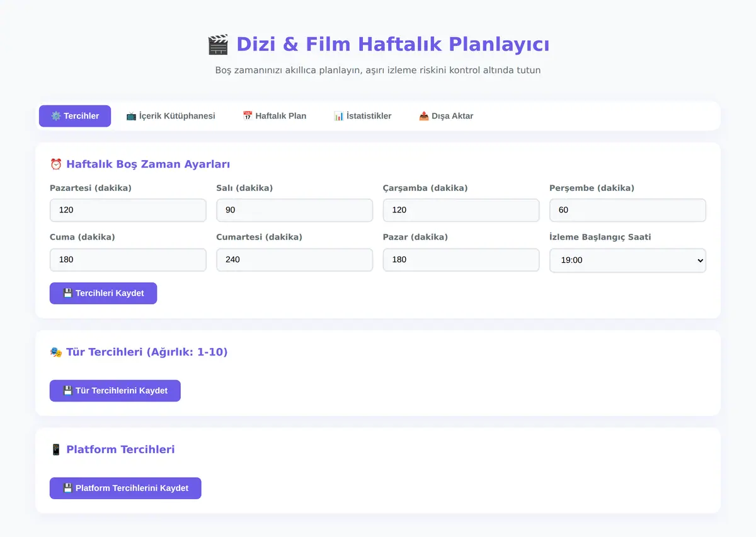Image resolution: width=756 pixels, height=537 pixels.
Task: Open the Haftalık Plan tab
Action: pos(275,116)
